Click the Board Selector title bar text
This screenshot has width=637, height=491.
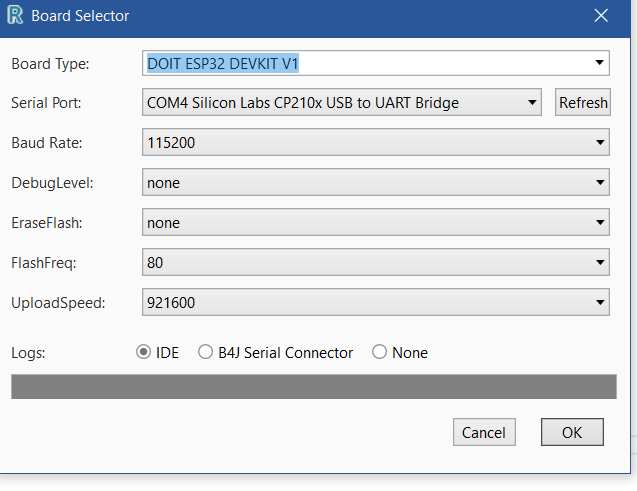coord(80,16)
